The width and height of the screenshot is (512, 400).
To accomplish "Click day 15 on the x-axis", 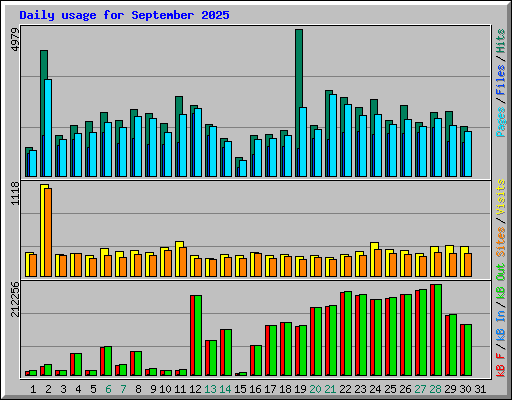I will tap(240, 389).
